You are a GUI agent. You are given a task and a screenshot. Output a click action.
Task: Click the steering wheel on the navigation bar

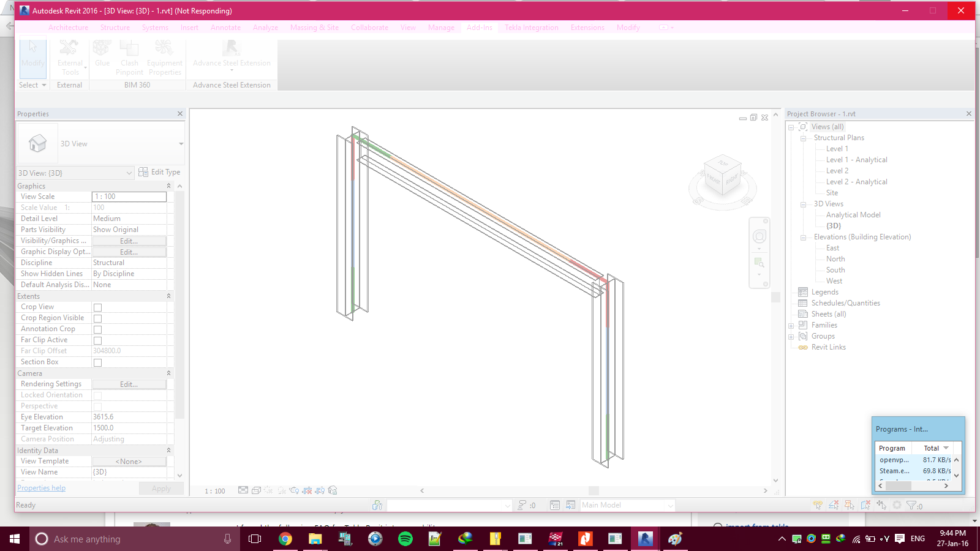pos(759,237)
